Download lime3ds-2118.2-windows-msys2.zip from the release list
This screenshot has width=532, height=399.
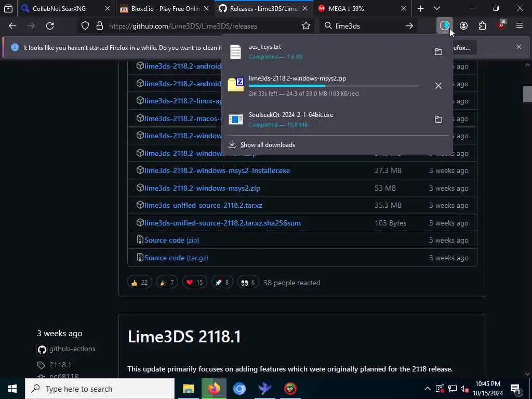point(202,188)
